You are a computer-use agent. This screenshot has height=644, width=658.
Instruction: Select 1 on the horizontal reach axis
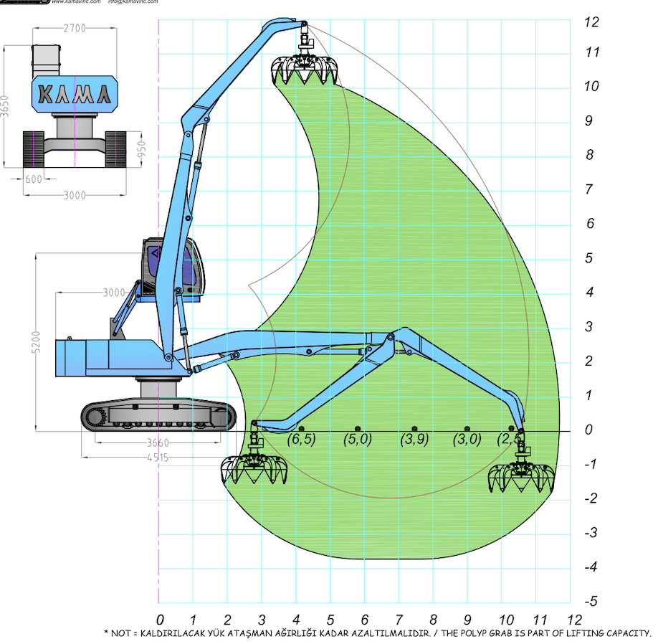point(193,620)
